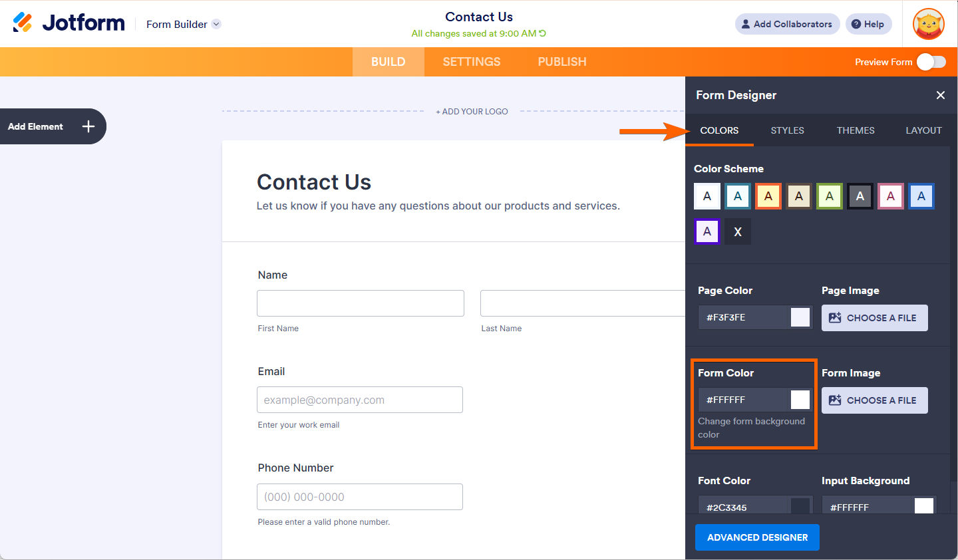Open the user avatar profile menu
This screenshot has height=560, width=958.
tap(929, 24)
